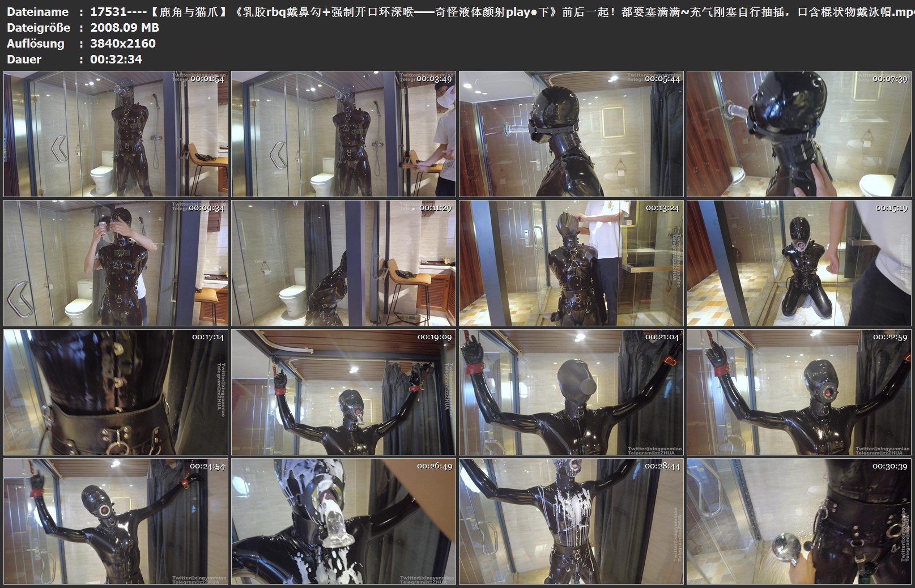The width and height of the screenshot is (915, 588).
Task: Select the preview at 00:15:19
Action: pyautogui.click(x=799, y=263)
